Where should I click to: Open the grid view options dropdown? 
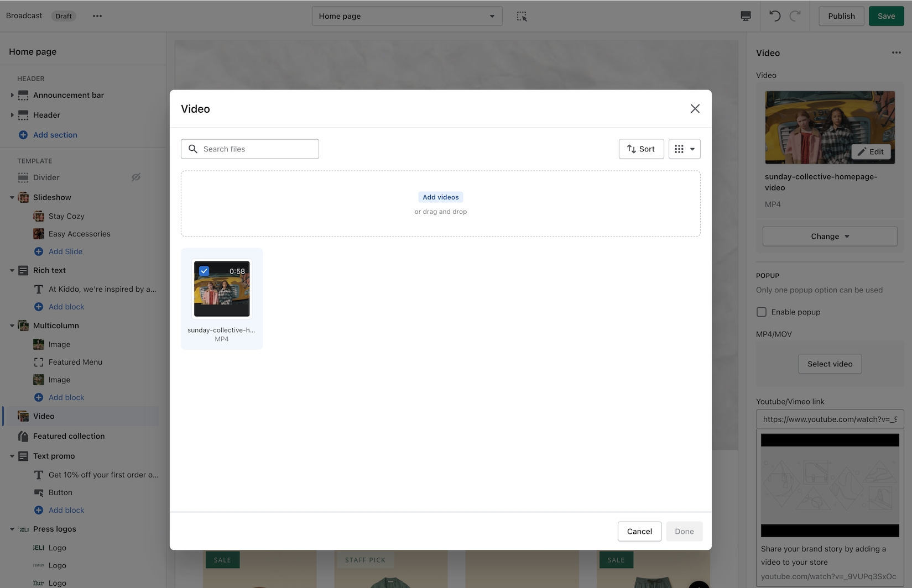pyautogui.click(x=684, y=149)
